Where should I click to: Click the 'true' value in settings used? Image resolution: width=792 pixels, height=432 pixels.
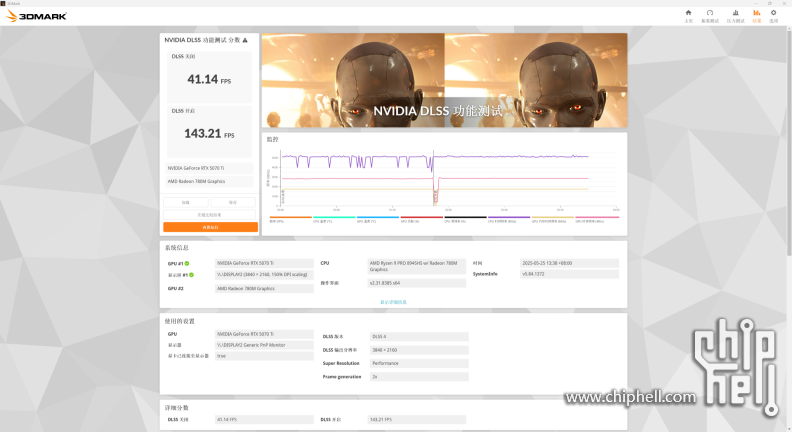click(264, 356)
